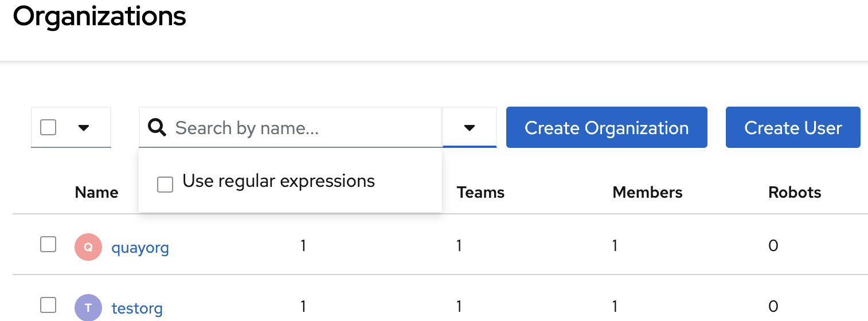Click the testorg avatar icon

pos(88,307)
